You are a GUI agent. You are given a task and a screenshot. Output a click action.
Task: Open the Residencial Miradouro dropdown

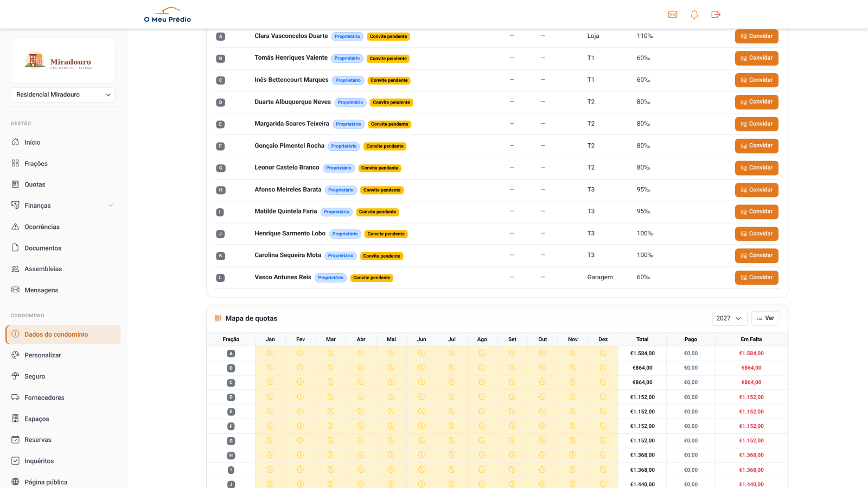63,95
